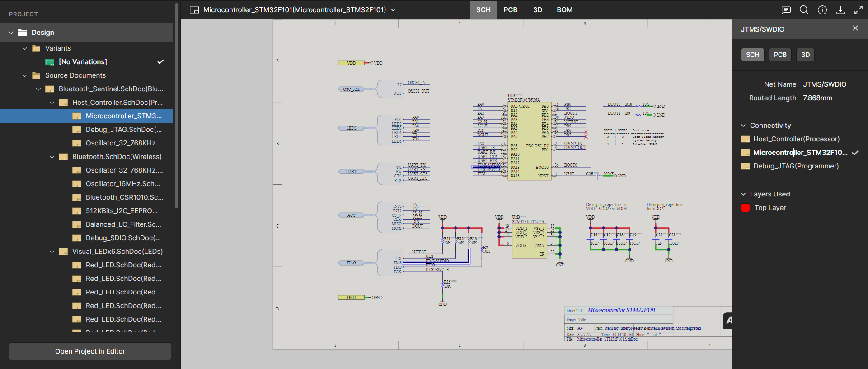Open the BOM tab

(565, 10)
